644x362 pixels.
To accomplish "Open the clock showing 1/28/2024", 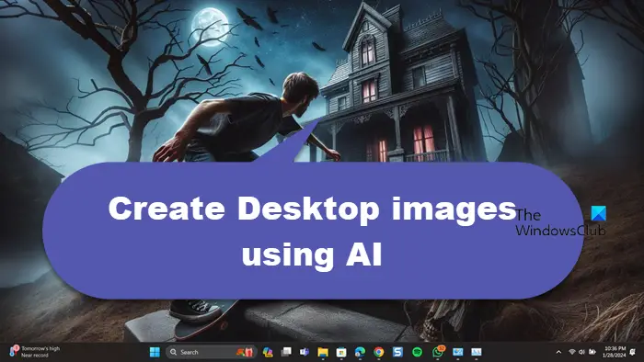I will pyautogui.click(x=615, y=352).
